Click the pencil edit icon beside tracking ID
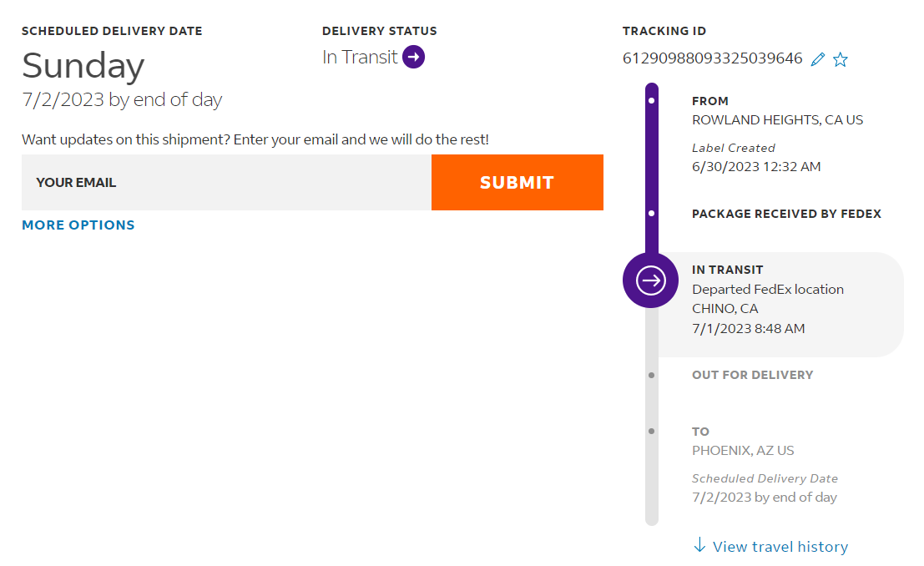Screen dimensions: 924x566 coord(818,59)
